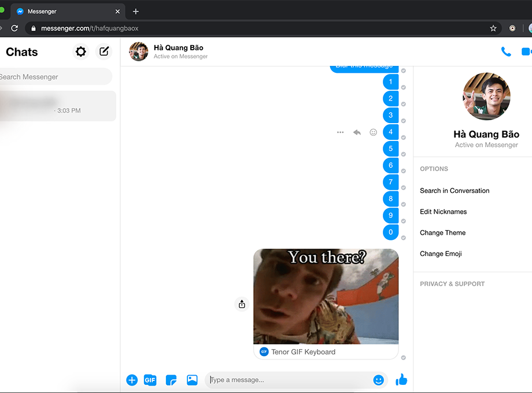Screen dimensions: 532x393
Task: Click message bubble 5
Action: (x=390, y=149)
